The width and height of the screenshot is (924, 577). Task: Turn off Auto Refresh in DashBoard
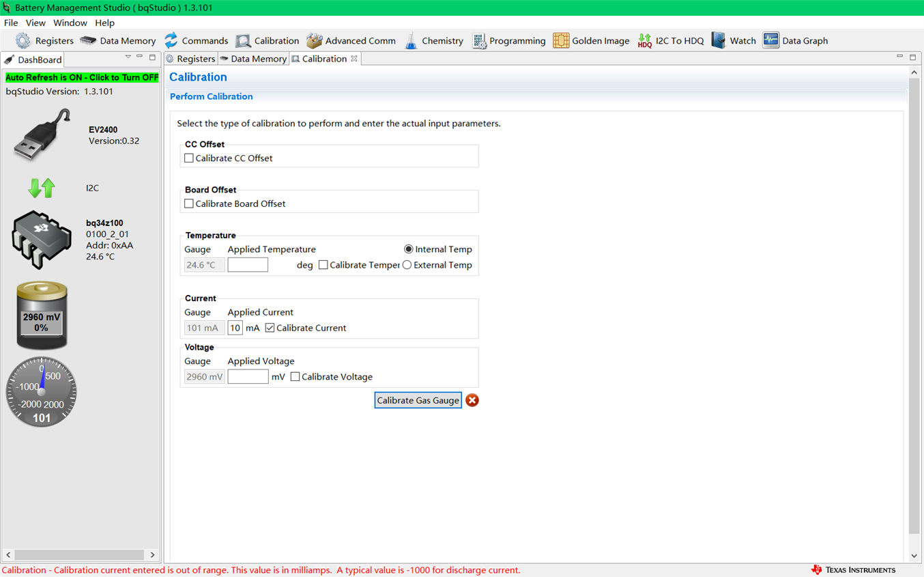pos(82,77)
